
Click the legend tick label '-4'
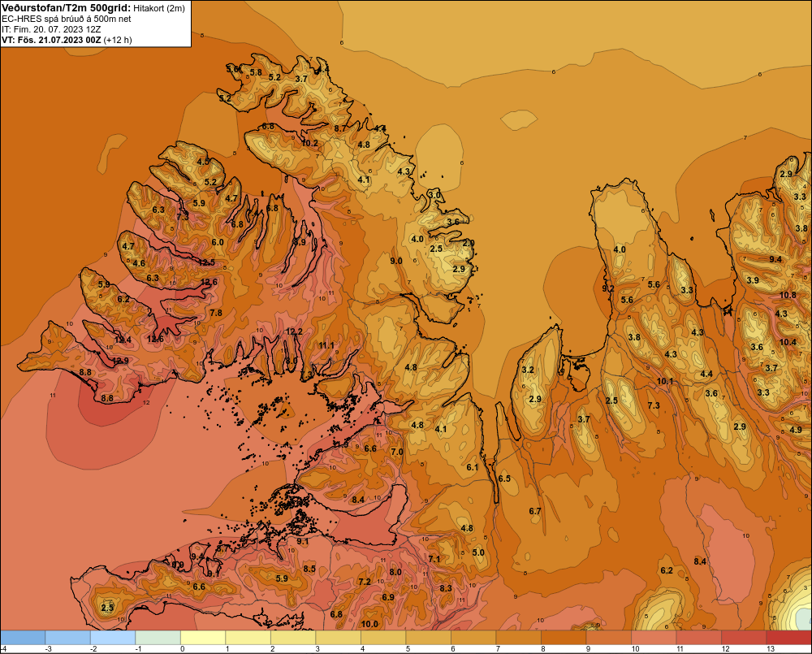3,649
